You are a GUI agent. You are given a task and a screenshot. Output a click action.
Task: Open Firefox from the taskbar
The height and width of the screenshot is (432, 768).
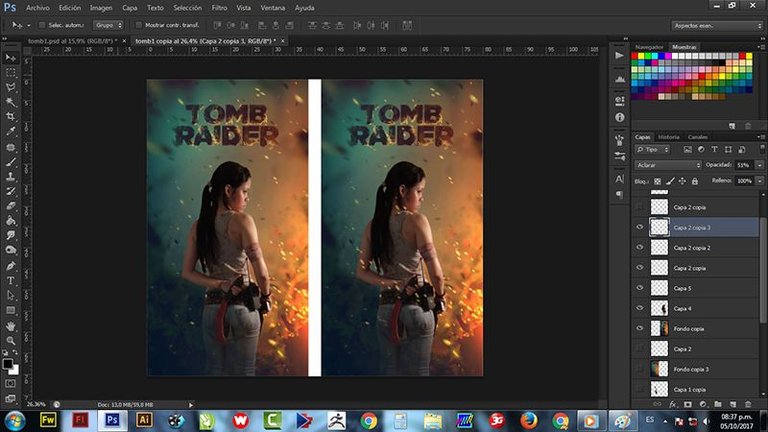528,421
